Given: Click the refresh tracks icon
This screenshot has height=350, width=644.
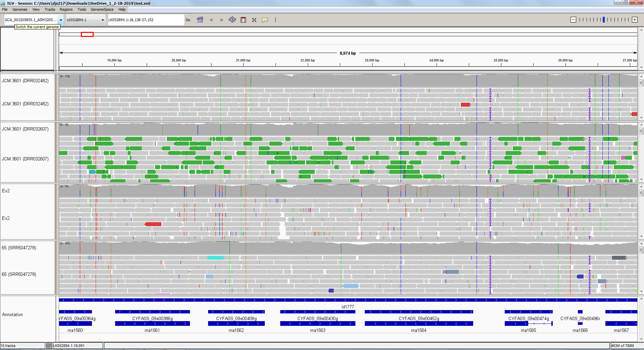Looking at the screenshot, I should (232, 20).
